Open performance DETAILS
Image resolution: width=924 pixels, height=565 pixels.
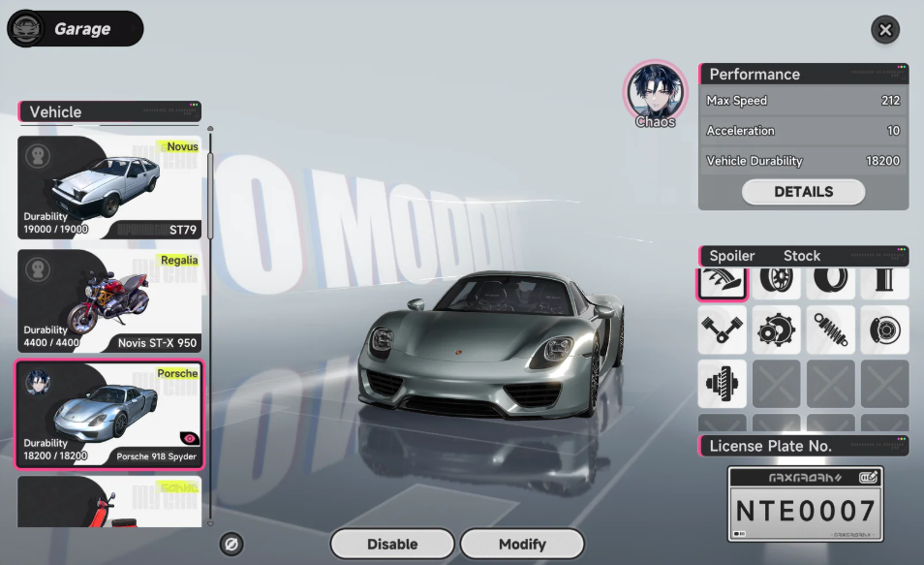click(x=803, y=192)
